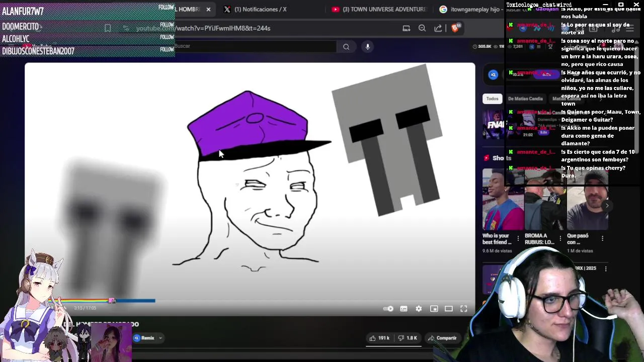Switch to TOWN UNIVERSE ADVENTURE tab
Image resolution: width=644 pixels, height=362 pixels.
click(x=379, y=9)
